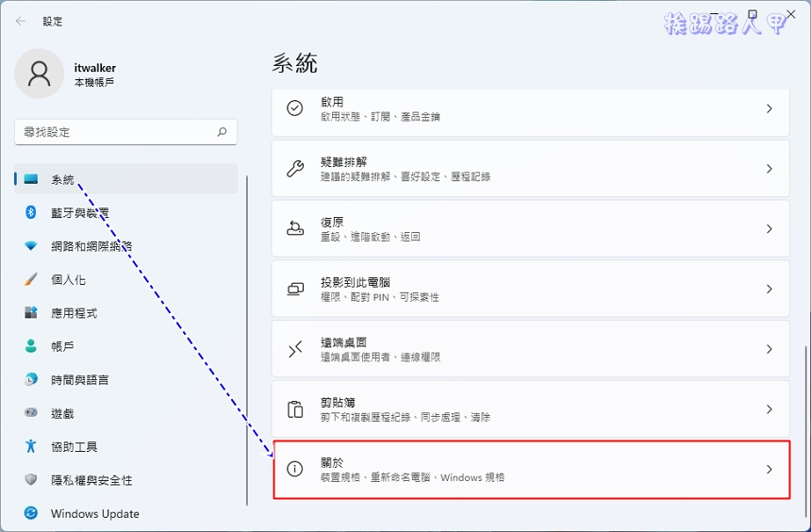Viewport: 811px width, 532px height.
Task: Click the About info circle icon
Action: pyautogui.click(x=295, y=469)
